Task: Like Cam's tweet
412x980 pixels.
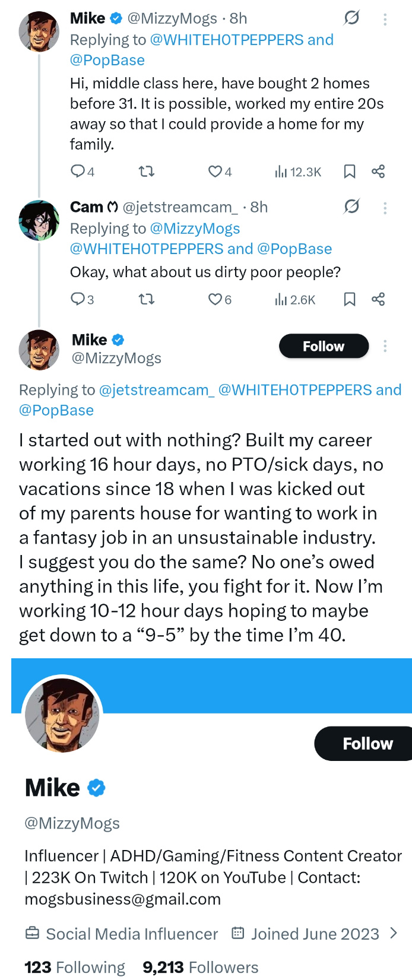Action: pos(214,299)
